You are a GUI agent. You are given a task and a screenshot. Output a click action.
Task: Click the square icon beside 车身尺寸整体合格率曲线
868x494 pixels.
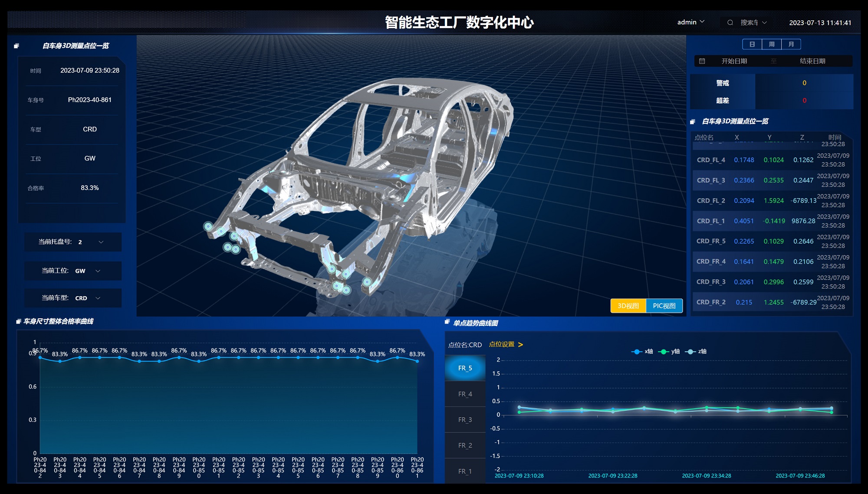coord(18,321)
